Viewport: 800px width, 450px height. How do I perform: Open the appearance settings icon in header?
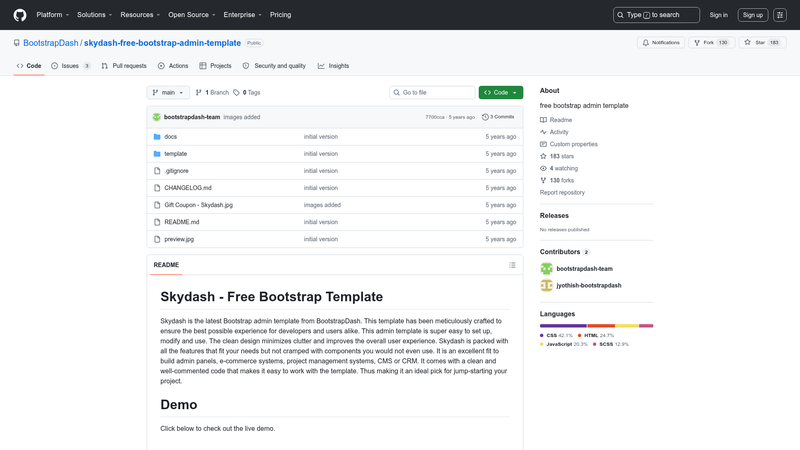pos(780,15)
